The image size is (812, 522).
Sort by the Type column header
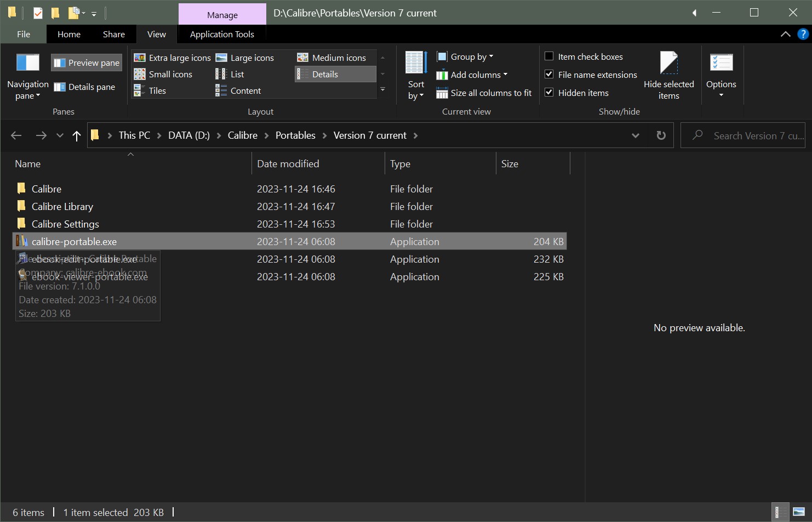coord(441,163)
